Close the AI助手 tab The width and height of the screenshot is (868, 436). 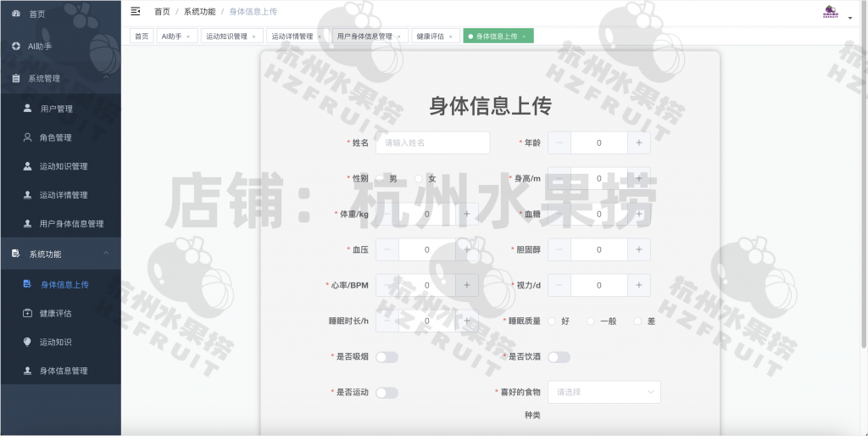[187, 36]
